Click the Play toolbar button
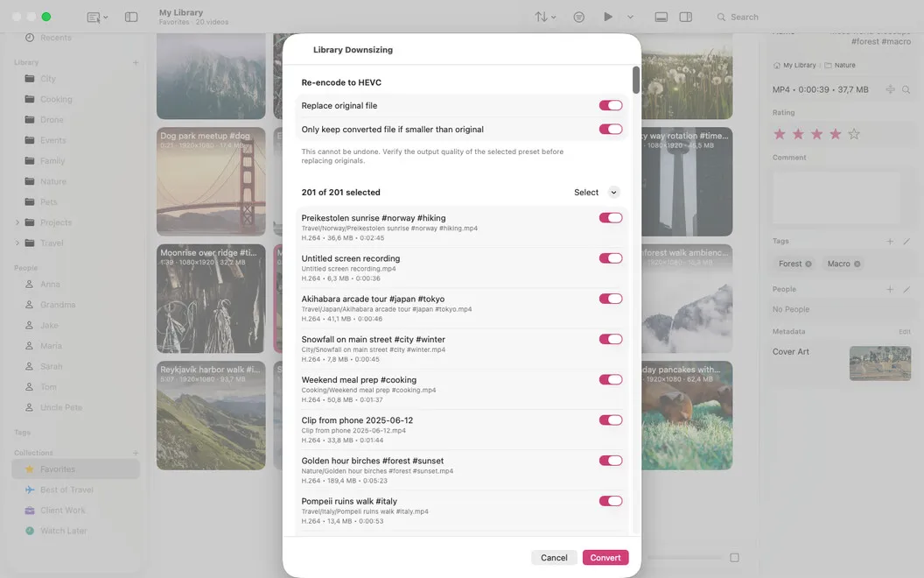This screenshot has width=924, height=578. pyautogui.click(x=607, y=17)
